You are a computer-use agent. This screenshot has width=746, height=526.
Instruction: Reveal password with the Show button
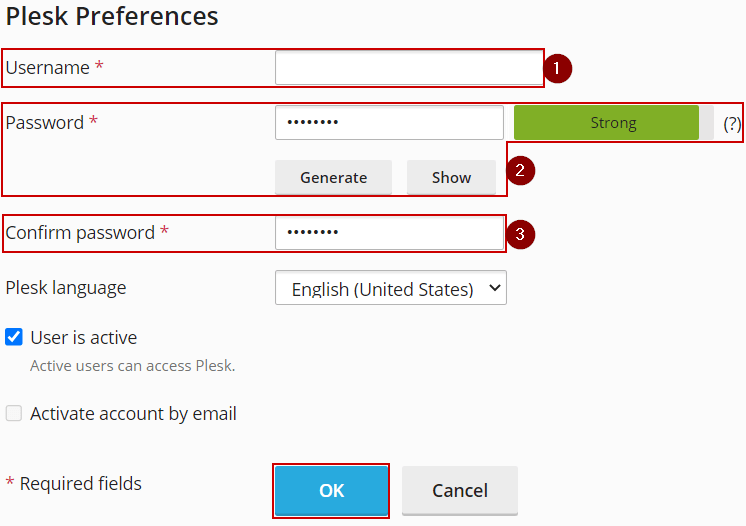click(451, 177)
